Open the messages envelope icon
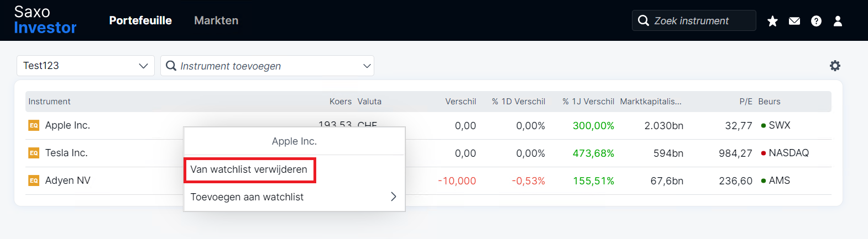This screenshot has width=868, height=239. pyautogui.click(x=794, y=21)
